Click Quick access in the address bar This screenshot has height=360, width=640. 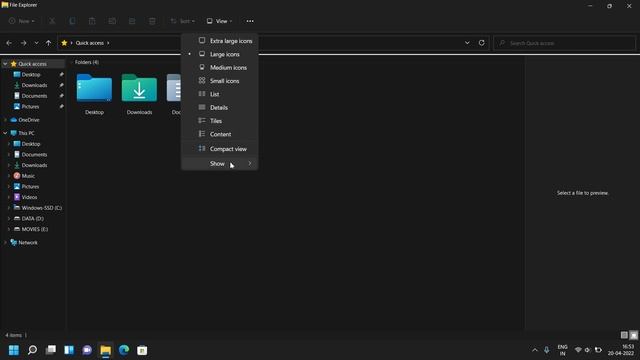pos(89,43)
